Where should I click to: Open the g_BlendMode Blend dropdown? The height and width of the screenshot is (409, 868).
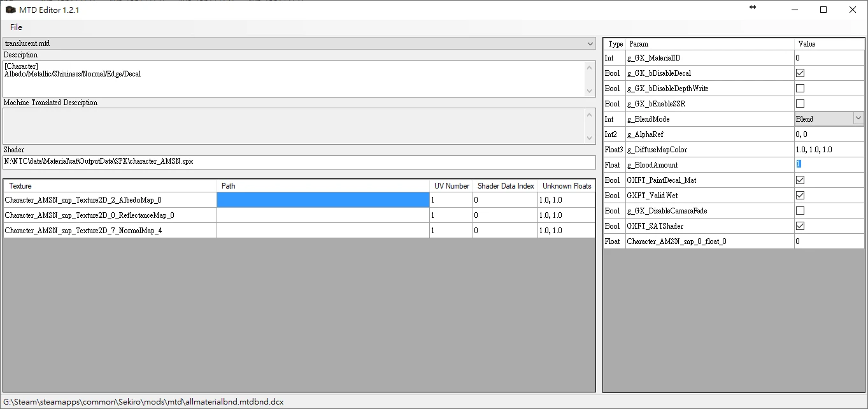(x=858, y=118)
